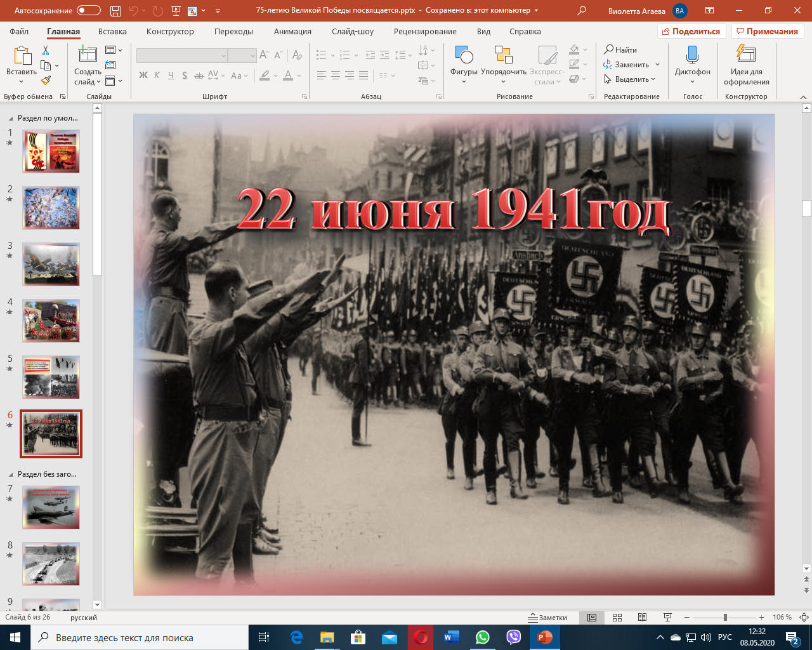The height and width of the screenshot is (650, 812).
Task: Start slideshow from status bar icon
Action: click(667, 618)
